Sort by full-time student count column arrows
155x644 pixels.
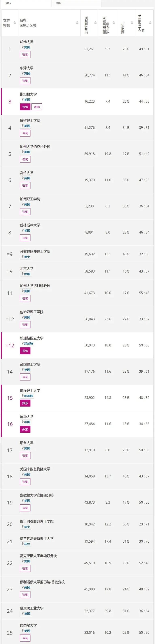[x=96, y=23]
